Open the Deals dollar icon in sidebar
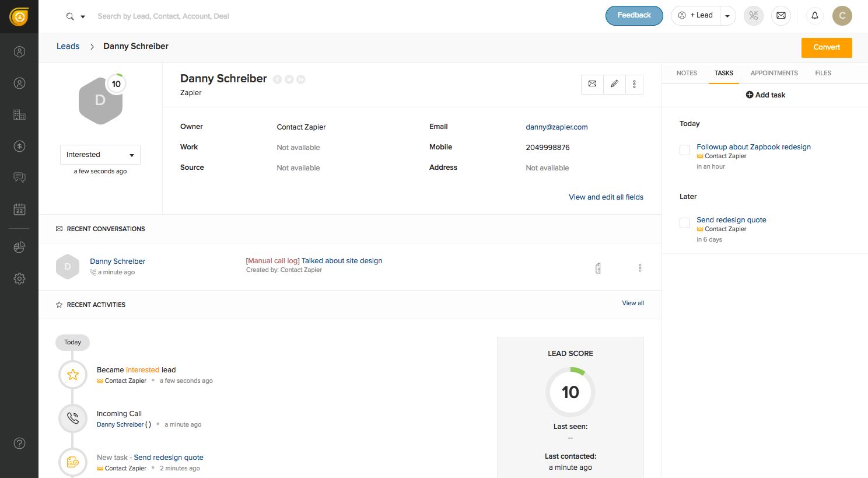The width and height of the screenshot is (868, 478). 19,146
